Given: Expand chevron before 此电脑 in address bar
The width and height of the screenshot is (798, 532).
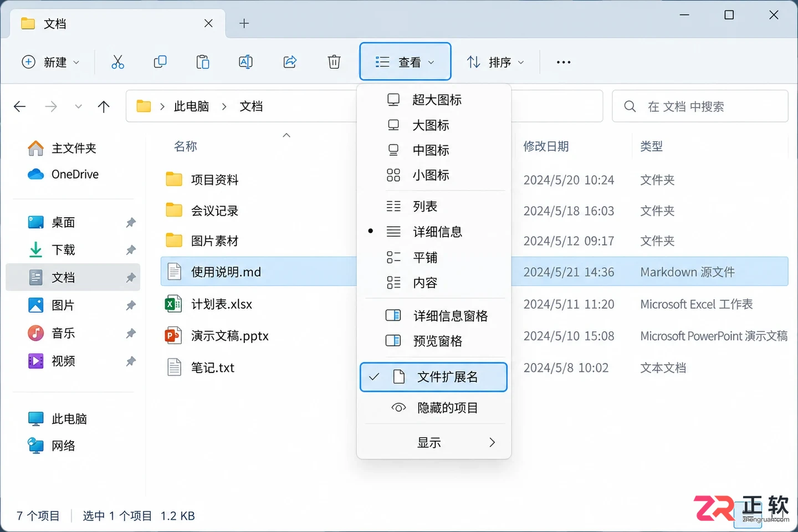Looking at the screenshot, I should click(162, 106).
